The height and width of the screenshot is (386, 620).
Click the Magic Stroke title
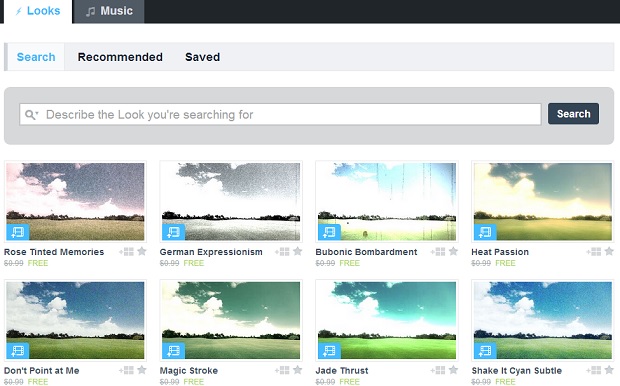point(189,371)
